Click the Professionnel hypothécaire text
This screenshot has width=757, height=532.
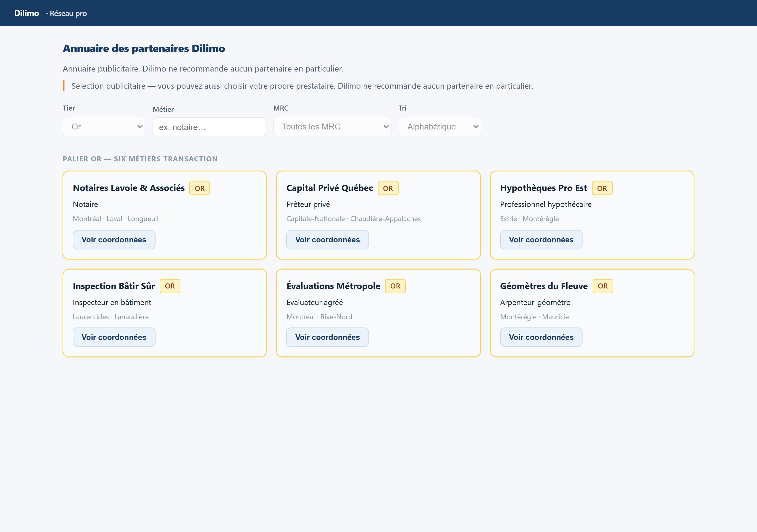point(546,204)
